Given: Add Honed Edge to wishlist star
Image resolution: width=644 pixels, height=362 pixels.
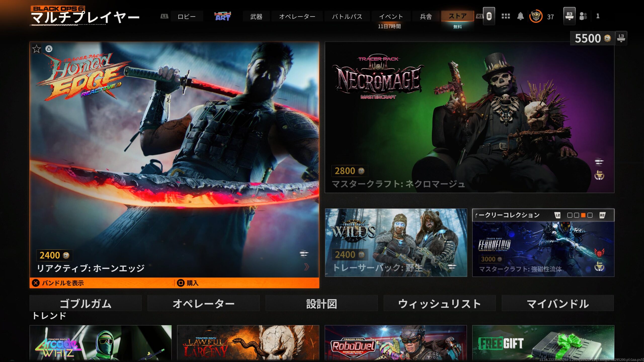Looking at the screenshot, I should (36, 49).
